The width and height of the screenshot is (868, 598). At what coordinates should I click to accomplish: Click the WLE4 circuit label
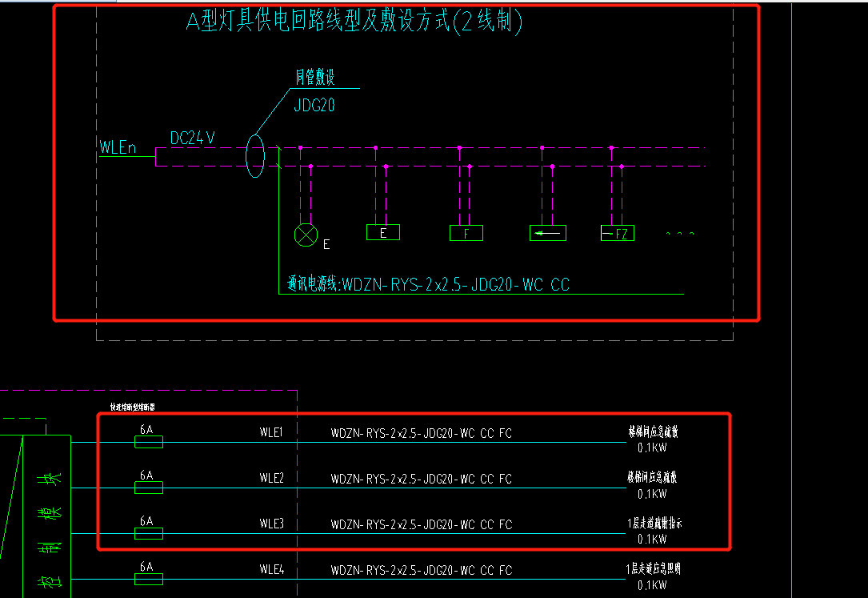(271, 569)
